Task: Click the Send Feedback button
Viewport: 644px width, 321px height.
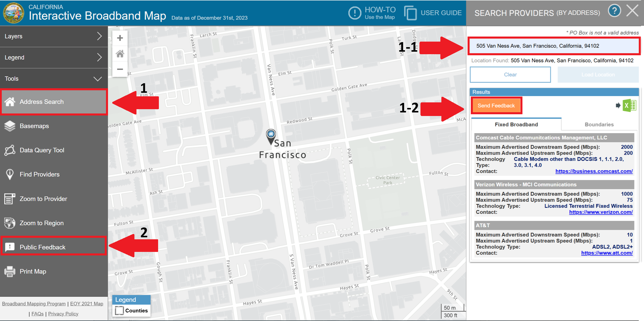Action: [x=496, y=106]
